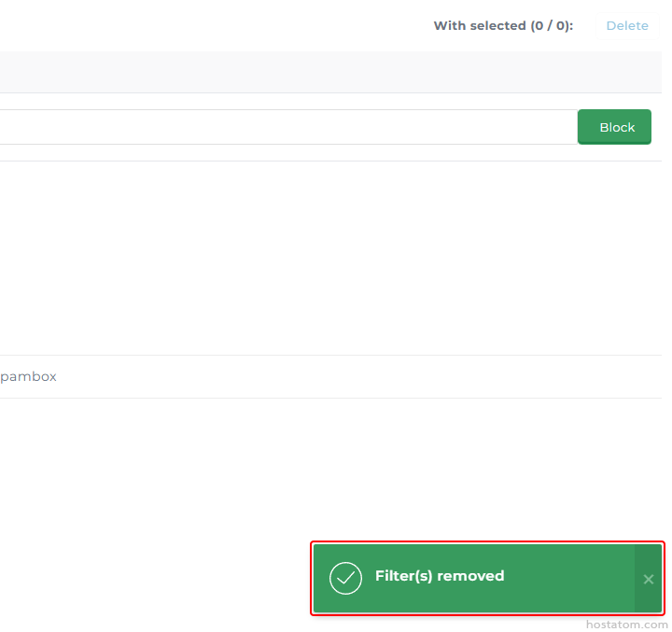Click the gray table header bar
The height and width of the screenshot is (632, 672).
[x=327, y=72]
